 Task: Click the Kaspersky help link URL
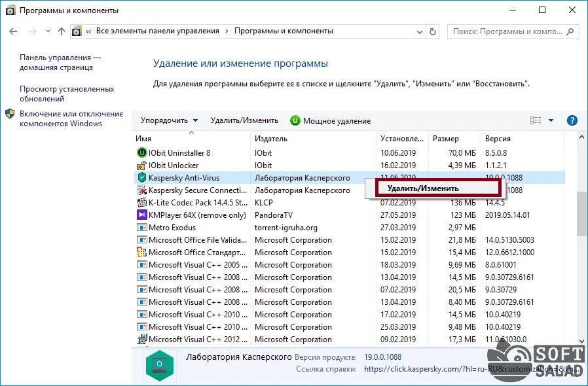click(473, 369)
